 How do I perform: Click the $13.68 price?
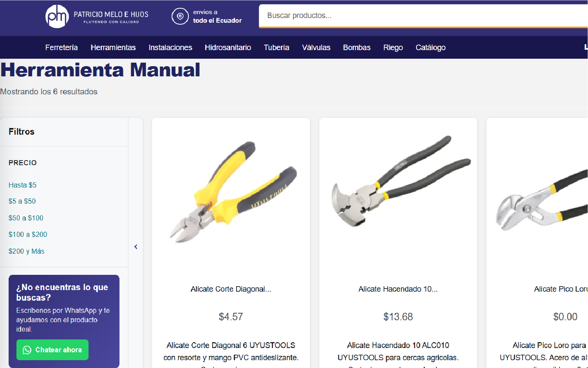click(398, 317)
